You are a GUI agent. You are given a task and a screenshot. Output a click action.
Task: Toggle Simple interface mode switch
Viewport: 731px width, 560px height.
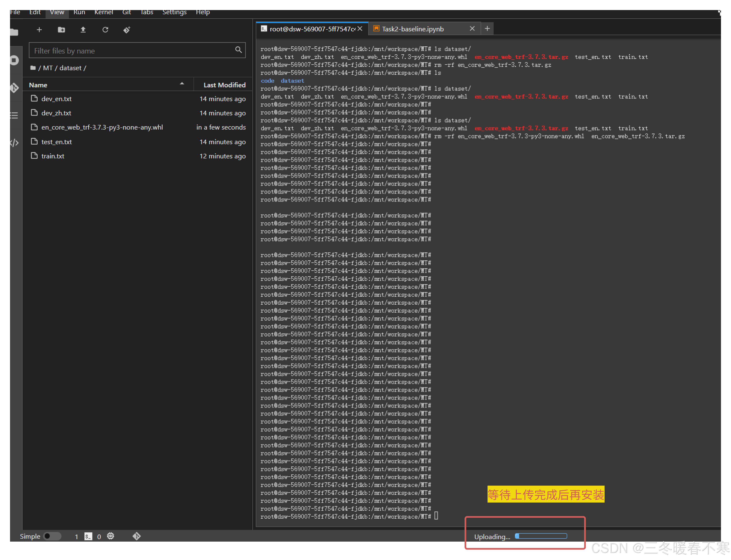coord(52,536)
